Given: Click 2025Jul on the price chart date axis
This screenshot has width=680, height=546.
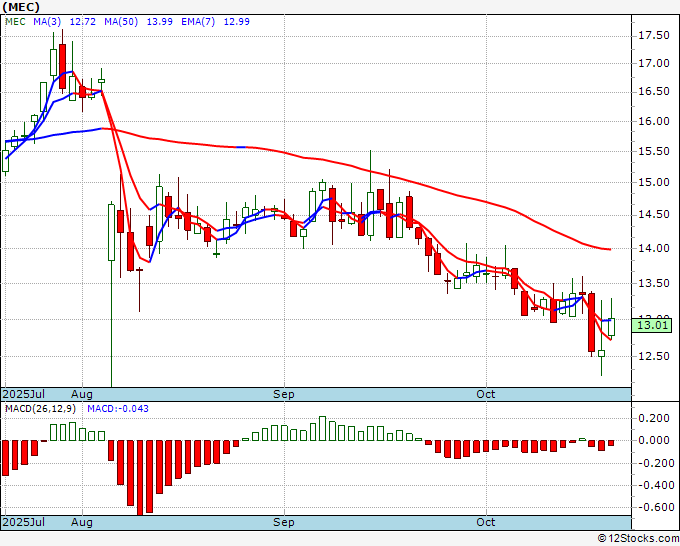Looking at the screenshot, I should (x=24, y=394).
